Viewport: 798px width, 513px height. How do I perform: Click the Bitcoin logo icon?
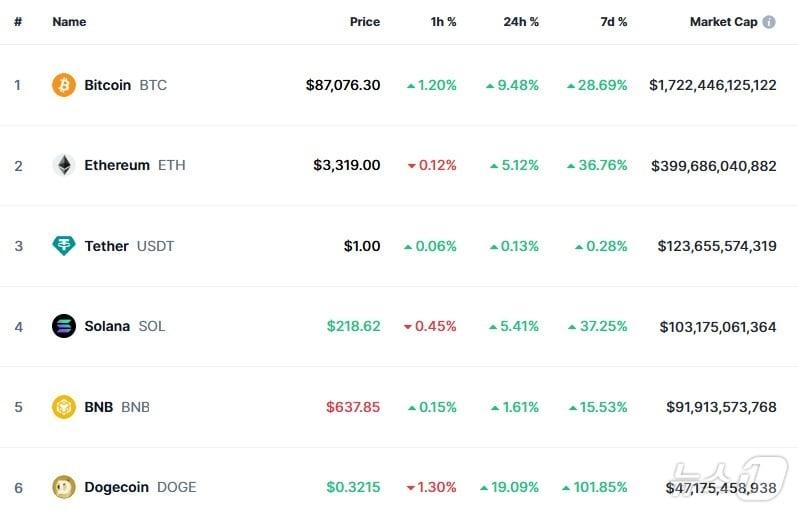click(64, 85)
